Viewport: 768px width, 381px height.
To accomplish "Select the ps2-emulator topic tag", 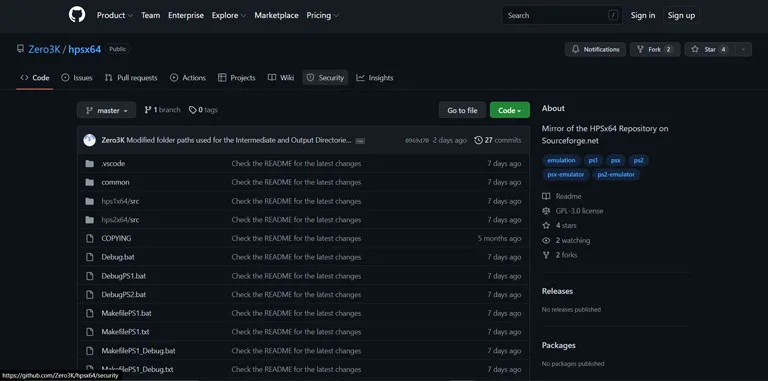I will (x=616, y=174).
